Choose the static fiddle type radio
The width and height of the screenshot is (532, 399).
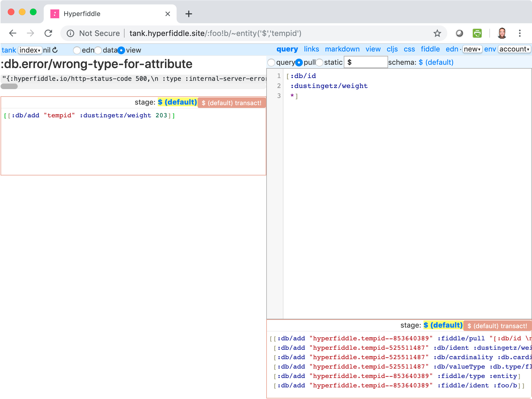319,63
